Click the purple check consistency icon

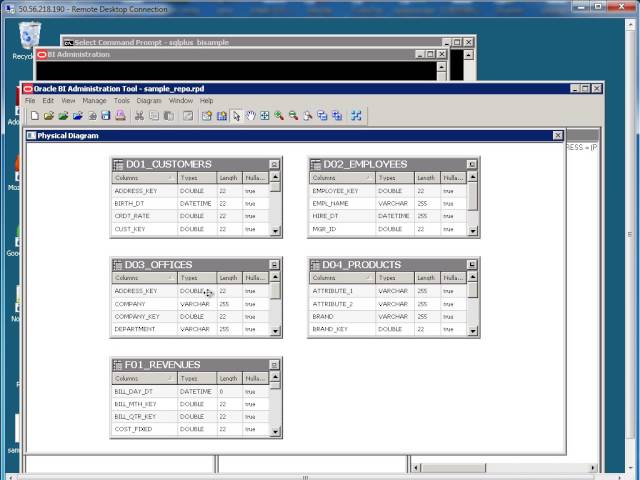pos(120,116)
